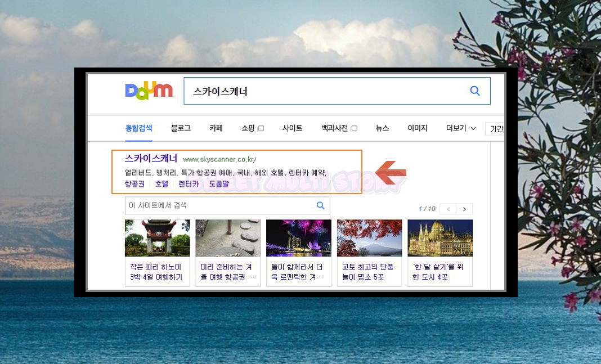Click the magnifier icon in site search box
Screen dimensions: 601x364
pyautogui.click(x=320, y=205)
